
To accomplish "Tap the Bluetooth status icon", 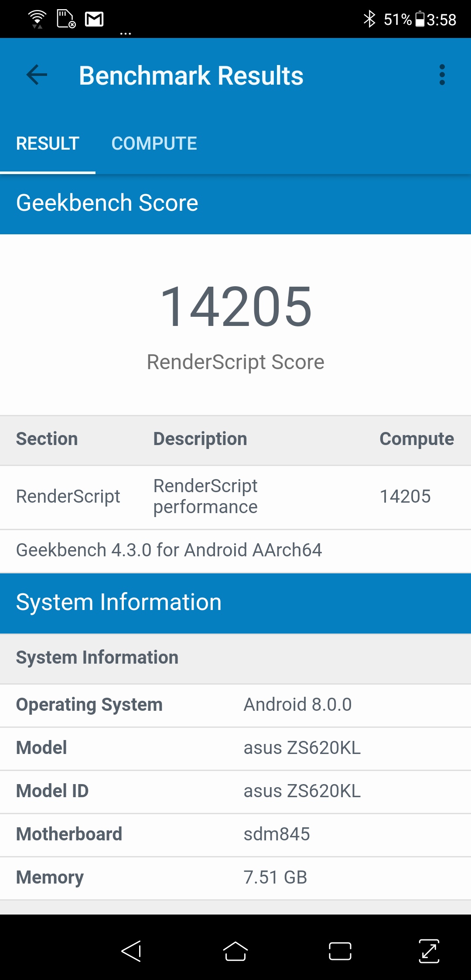I will (x=369, y=19).
